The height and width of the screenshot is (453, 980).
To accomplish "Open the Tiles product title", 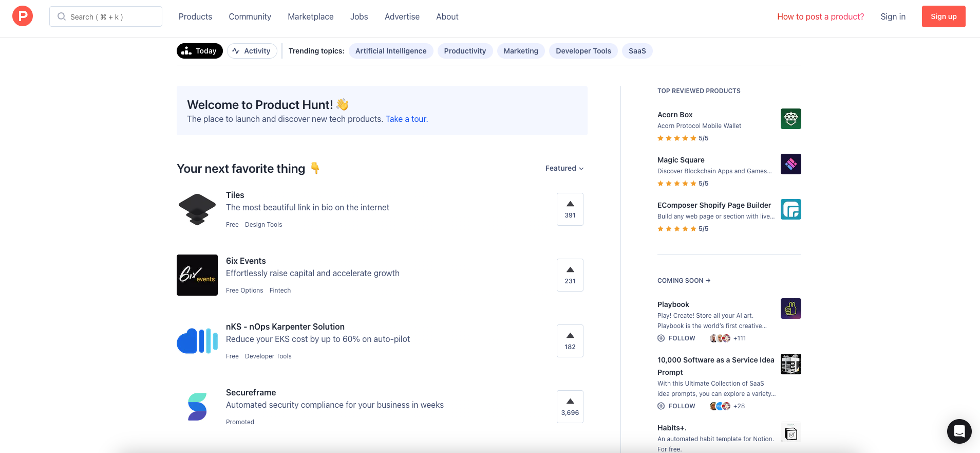I will pyautogui.click(x=235, y=195).
